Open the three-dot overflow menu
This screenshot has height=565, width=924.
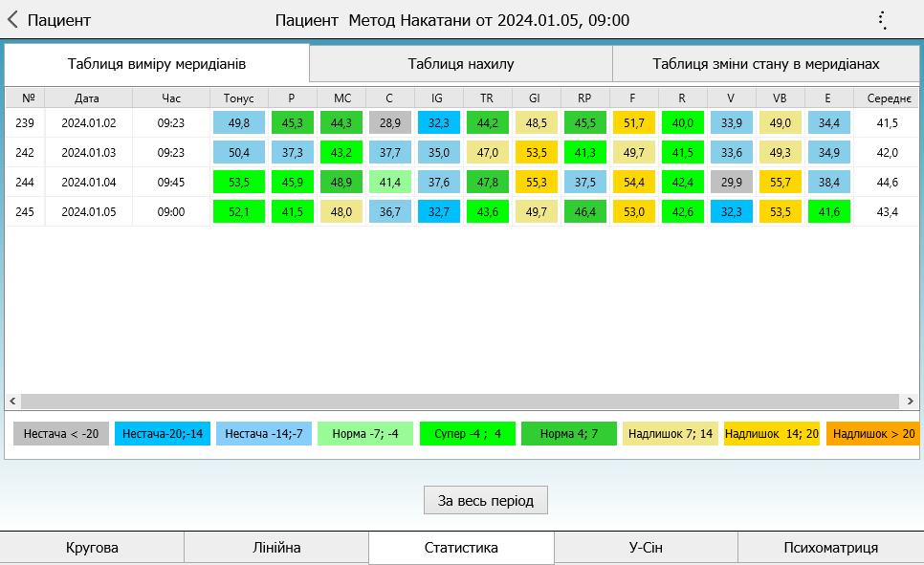click(882, 20)
